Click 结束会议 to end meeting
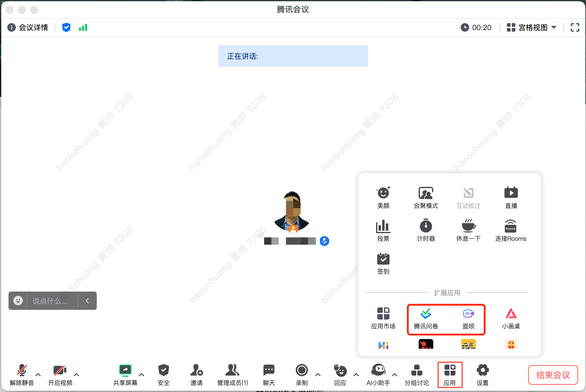586x392 pixels. [553, 375]
